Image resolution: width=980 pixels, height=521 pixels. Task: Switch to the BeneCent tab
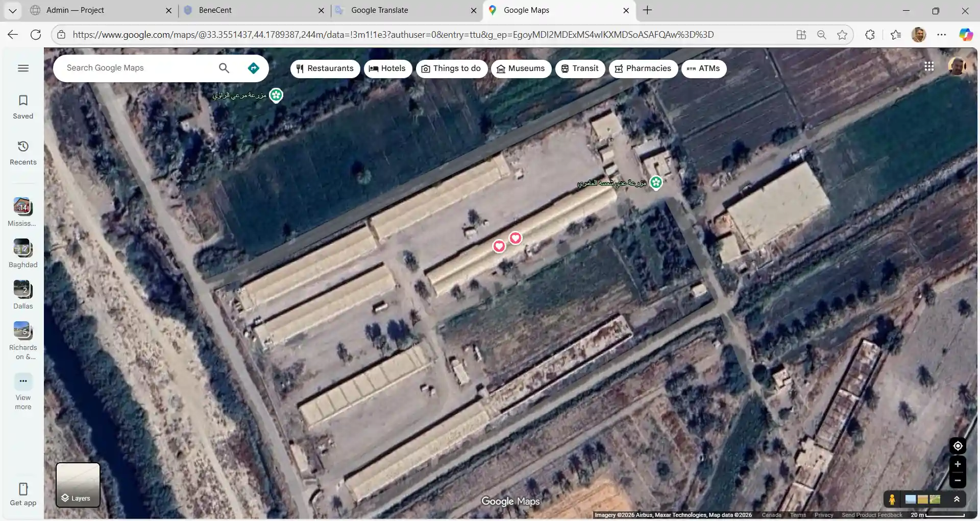[x=215, y=10]
